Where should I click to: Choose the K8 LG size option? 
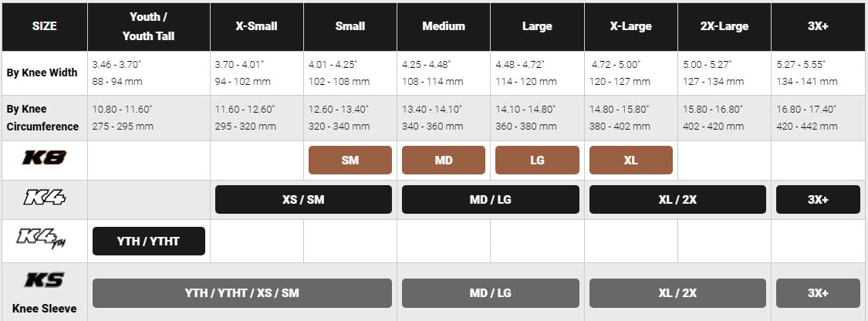tap(537, 160)
